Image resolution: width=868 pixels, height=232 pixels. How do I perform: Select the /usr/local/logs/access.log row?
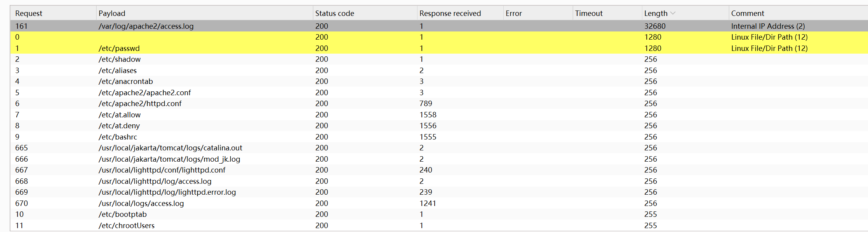click(141, 203)
